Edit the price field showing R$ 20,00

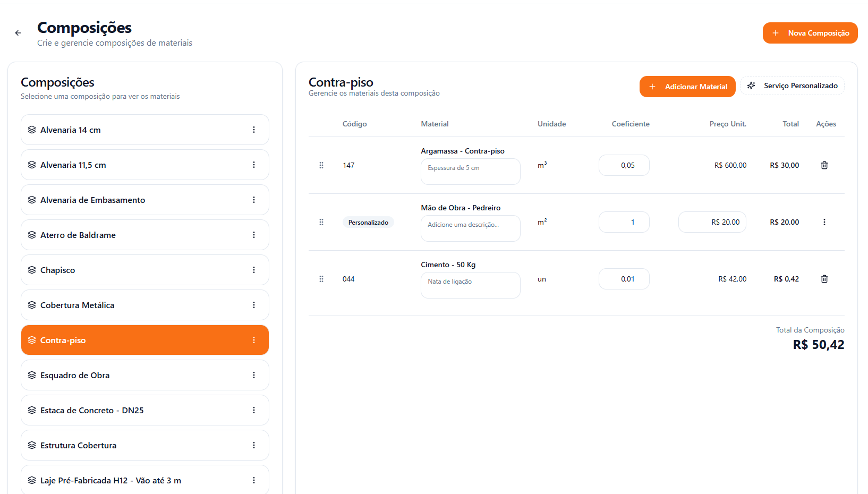(712, 222)
